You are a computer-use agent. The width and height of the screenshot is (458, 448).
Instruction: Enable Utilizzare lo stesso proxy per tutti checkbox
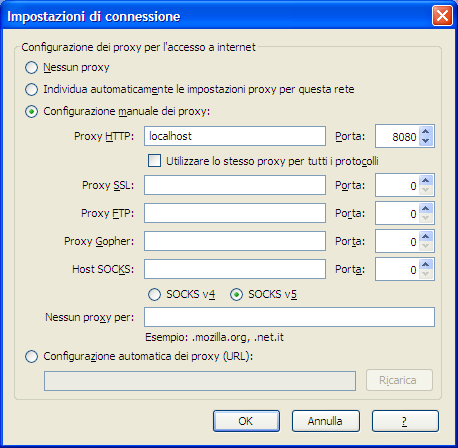click(x=154, y=161)
